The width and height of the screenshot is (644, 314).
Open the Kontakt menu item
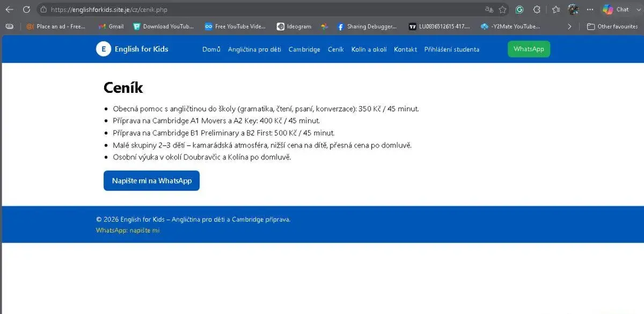(x=405, y=49)
